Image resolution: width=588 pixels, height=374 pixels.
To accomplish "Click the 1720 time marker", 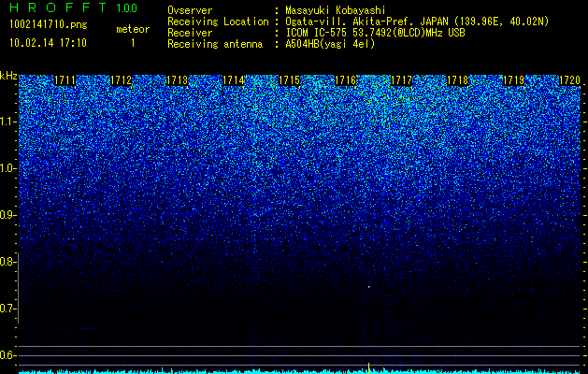I will coord(569,80).
